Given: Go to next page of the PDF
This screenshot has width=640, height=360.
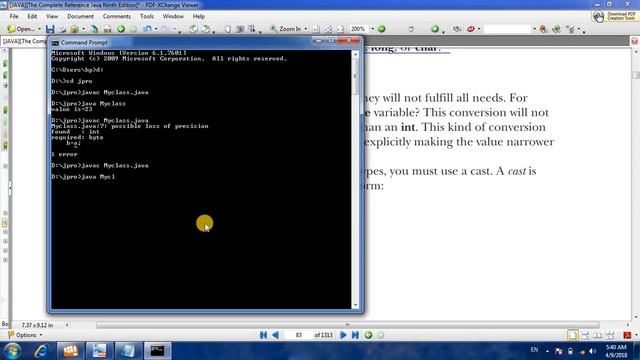Looking at the screenshot, I should pos(343,335).
